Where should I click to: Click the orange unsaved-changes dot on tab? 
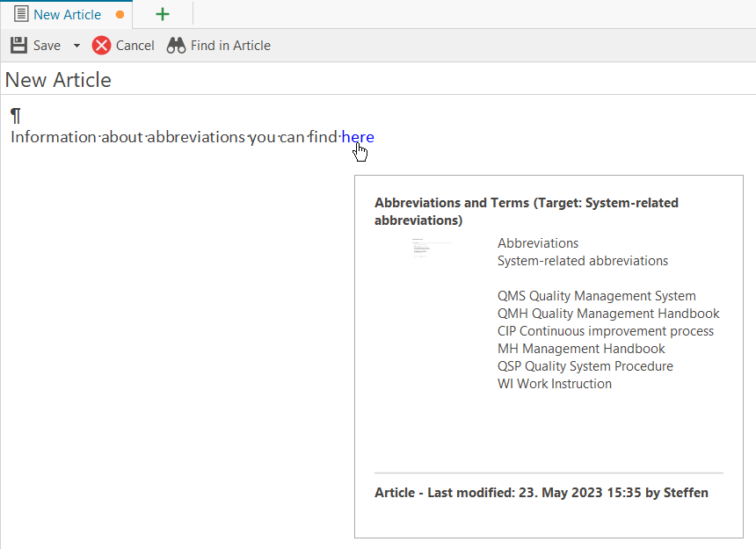[x=120, y=15]
